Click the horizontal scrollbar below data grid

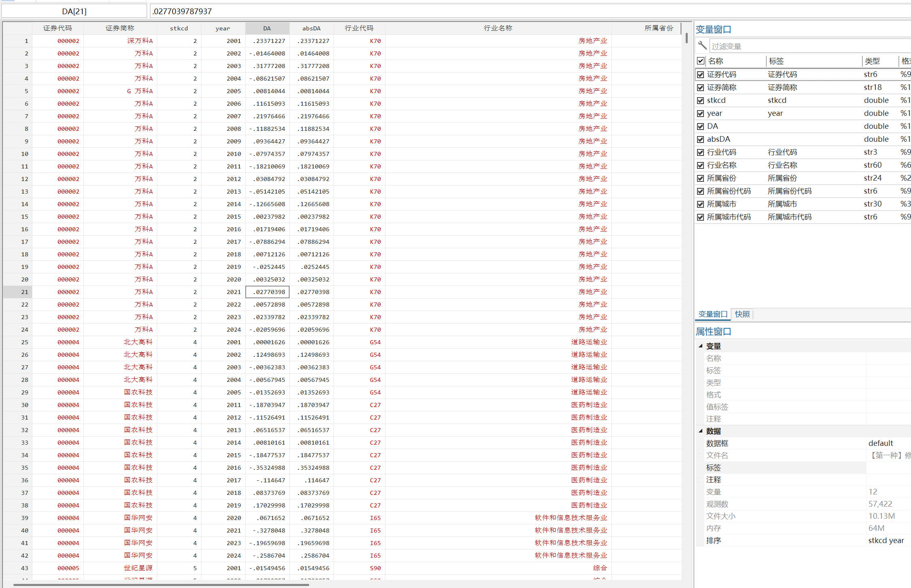coord(161,585)
